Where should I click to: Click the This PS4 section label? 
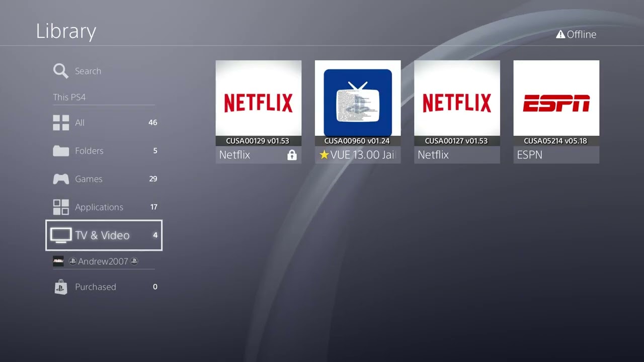tap(69, 97)
